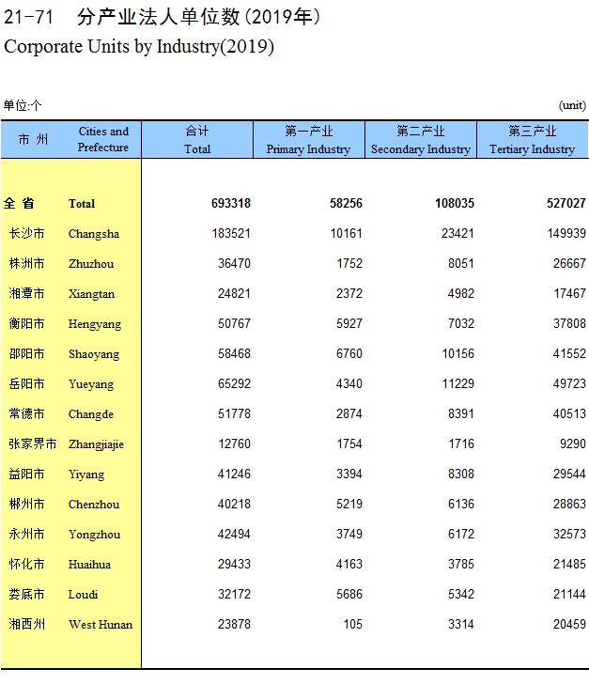Viewport: 589px width, 700px height.
Task: Select the Loudi row label
Action: click(x=83, y=595)
